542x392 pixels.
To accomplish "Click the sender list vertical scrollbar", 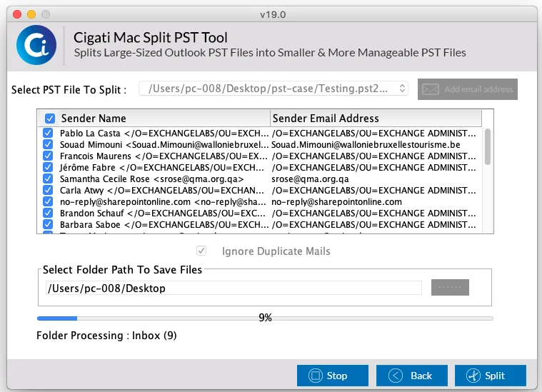I will coord(488,146).
